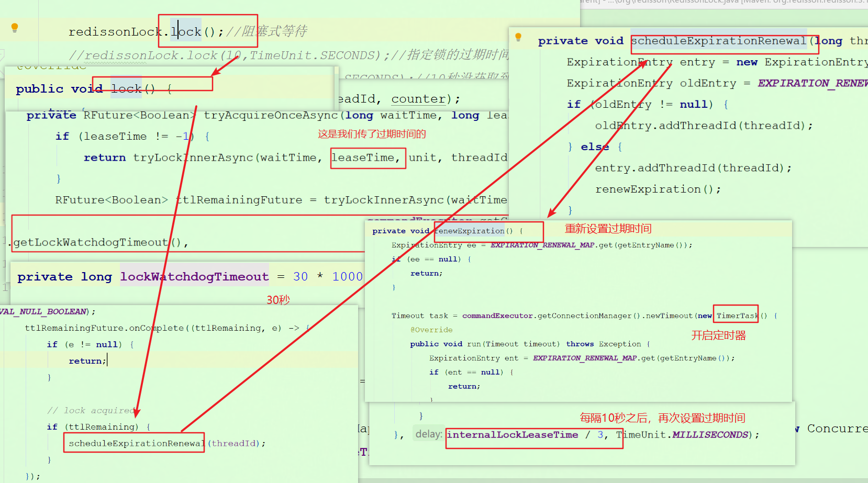Click commandExecutor in Timeout task line
868x483 pixels.
497,316
